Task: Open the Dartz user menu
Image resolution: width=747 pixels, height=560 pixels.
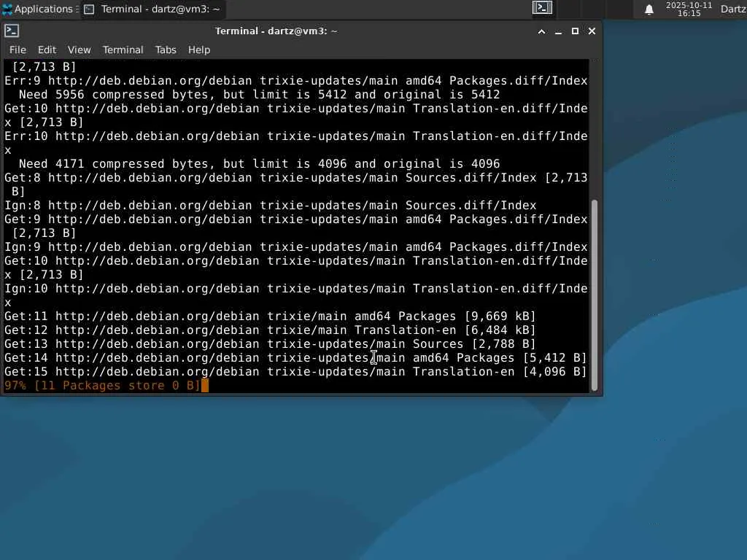Action: [733, 9]
